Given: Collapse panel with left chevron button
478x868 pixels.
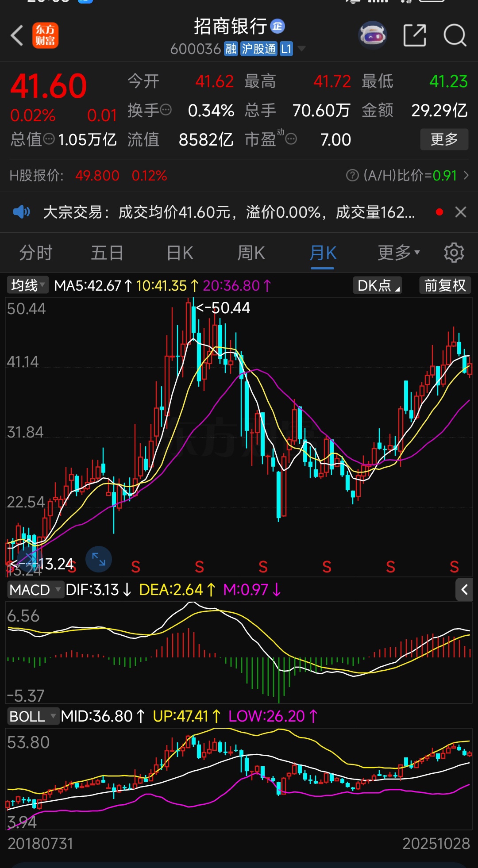Looking at the screenshot, I should 464,590.
